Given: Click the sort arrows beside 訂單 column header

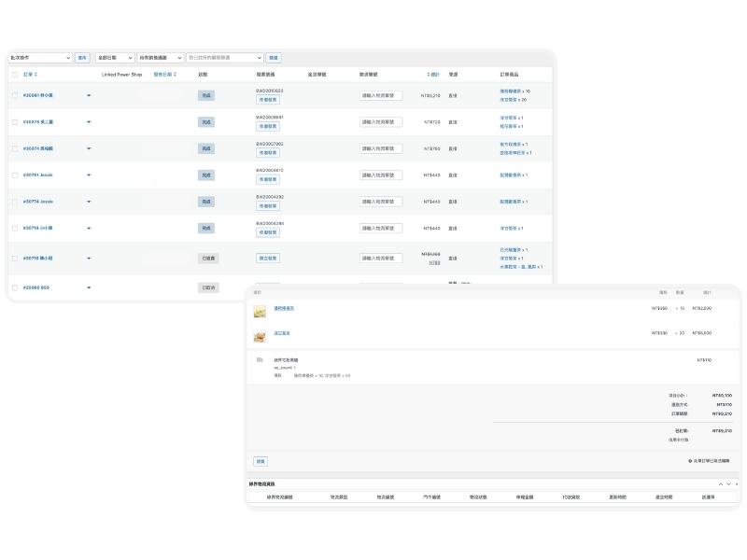Looking at the screenshot, I should click(35, 74).
